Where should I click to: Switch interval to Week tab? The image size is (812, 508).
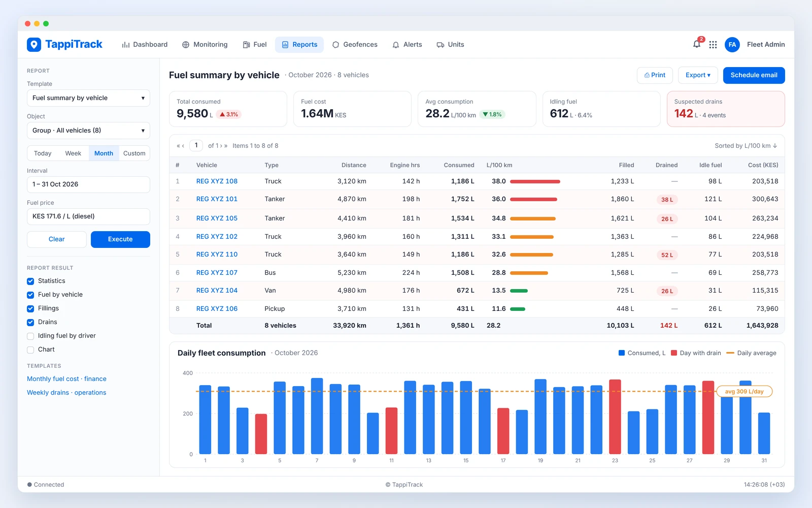[x=73, y=153]
